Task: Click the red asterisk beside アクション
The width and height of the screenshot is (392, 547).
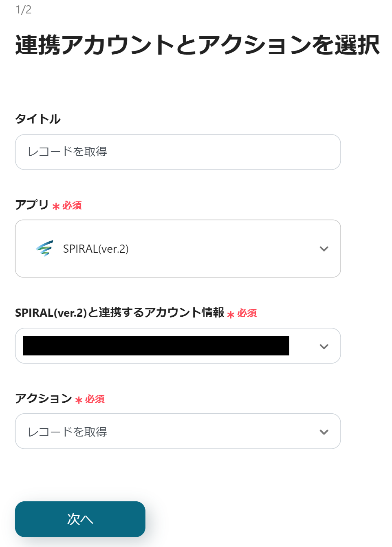Action: pyautogui.click(x=79, y=400)
